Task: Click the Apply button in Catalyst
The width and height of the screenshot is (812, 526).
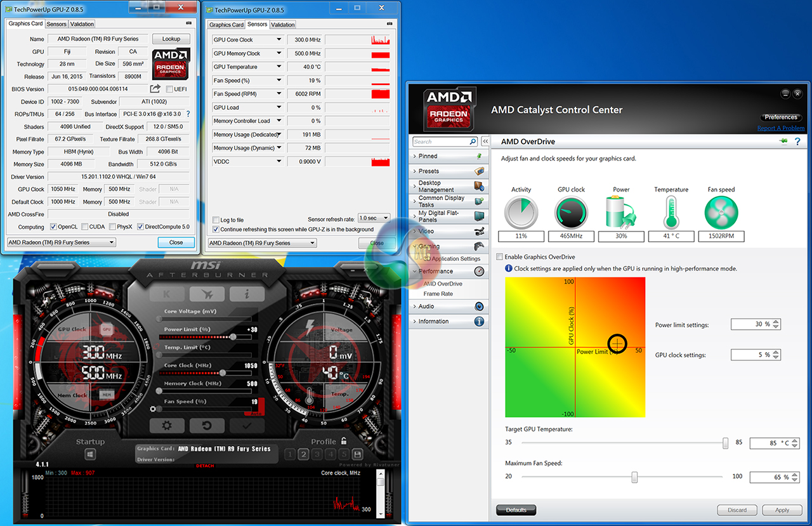Action: [782, 510]
